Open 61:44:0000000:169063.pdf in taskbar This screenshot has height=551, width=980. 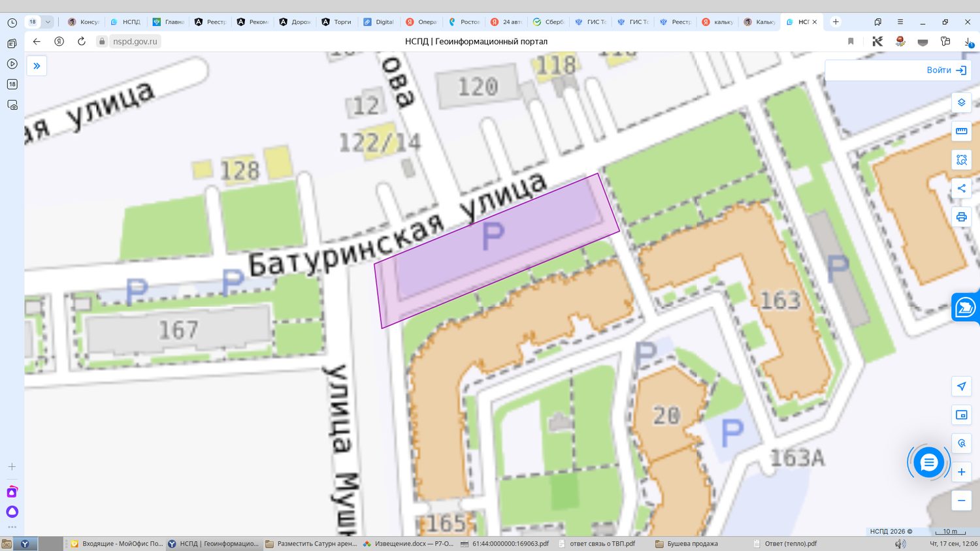(505, 543)
